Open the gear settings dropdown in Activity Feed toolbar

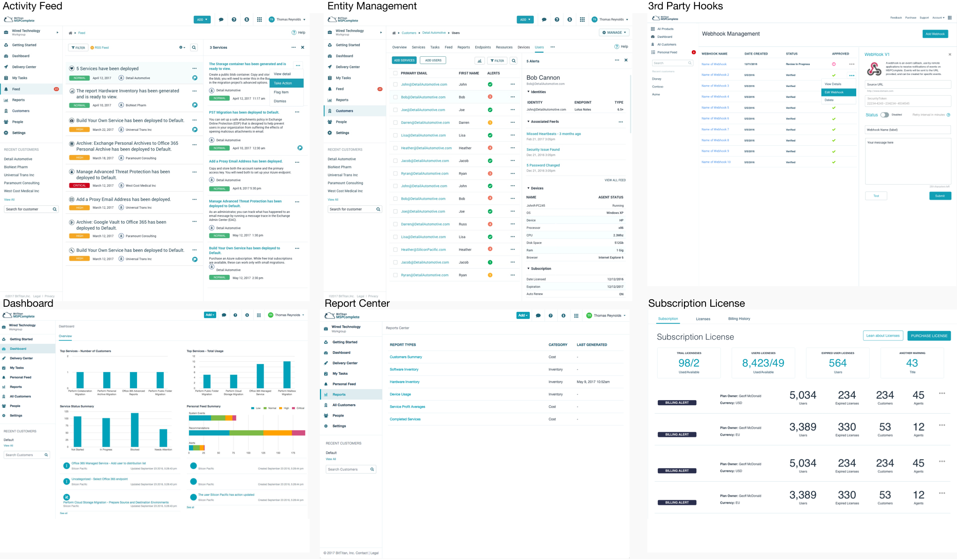pos(182,47)
